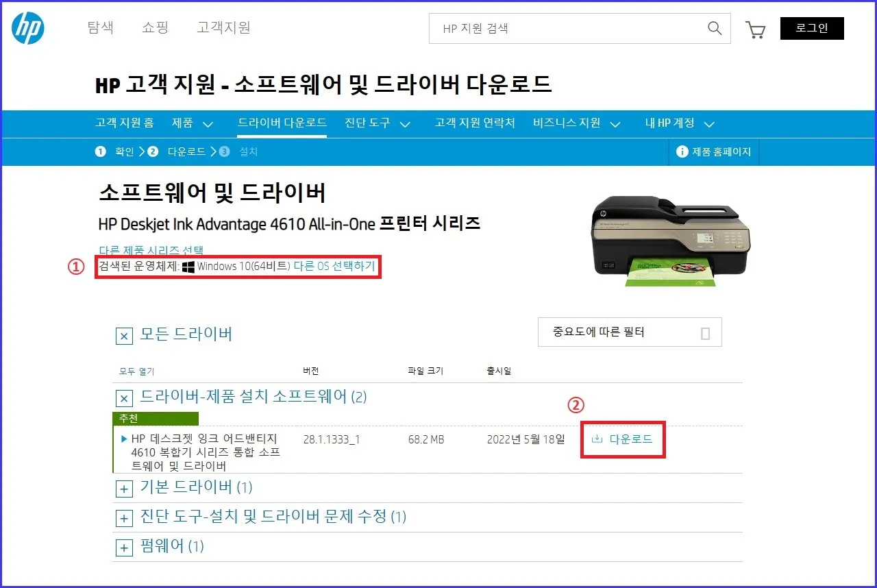Open the 진단 도구 dropdown menu

(x=378, y=123)
